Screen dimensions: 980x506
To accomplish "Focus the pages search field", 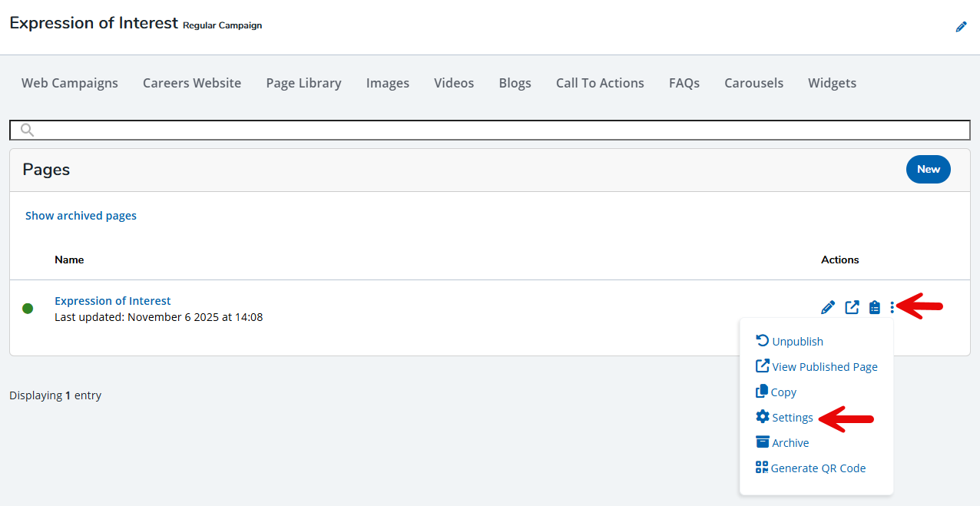I will 499,131.
